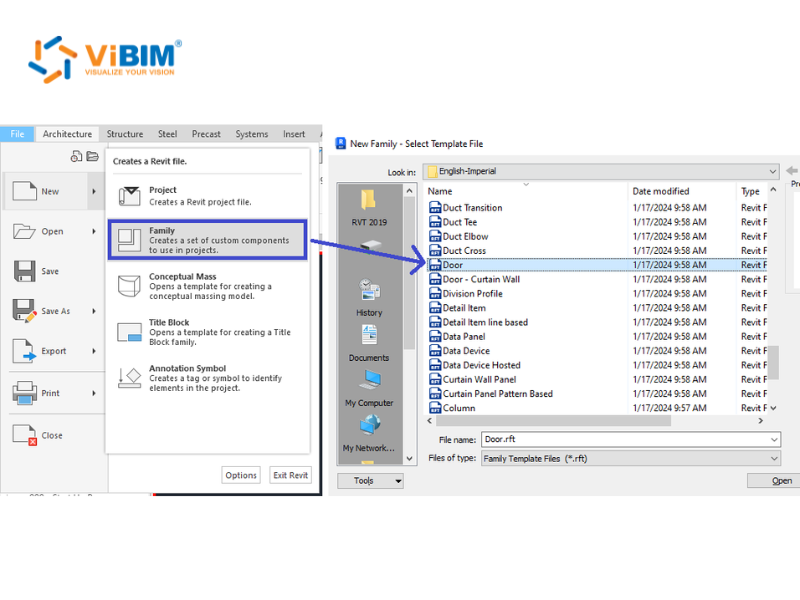
Task: Expand the Open submenu arrow
Action: [94, 231]
